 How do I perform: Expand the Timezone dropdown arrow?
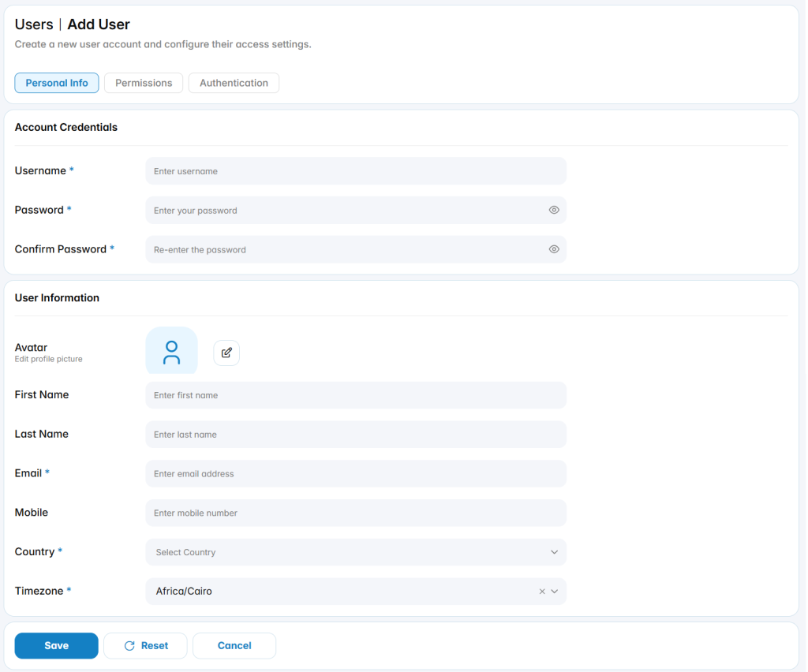(x=555, y=592)
